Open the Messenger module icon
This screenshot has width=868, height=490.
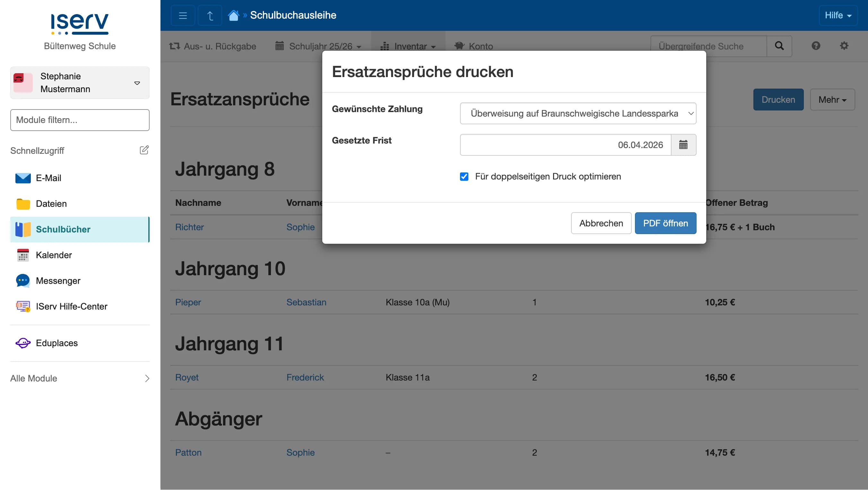pos(22,280)
